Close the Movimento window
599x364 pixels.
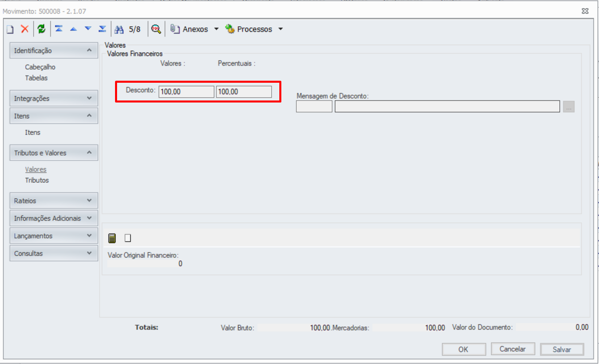point(585,11)
